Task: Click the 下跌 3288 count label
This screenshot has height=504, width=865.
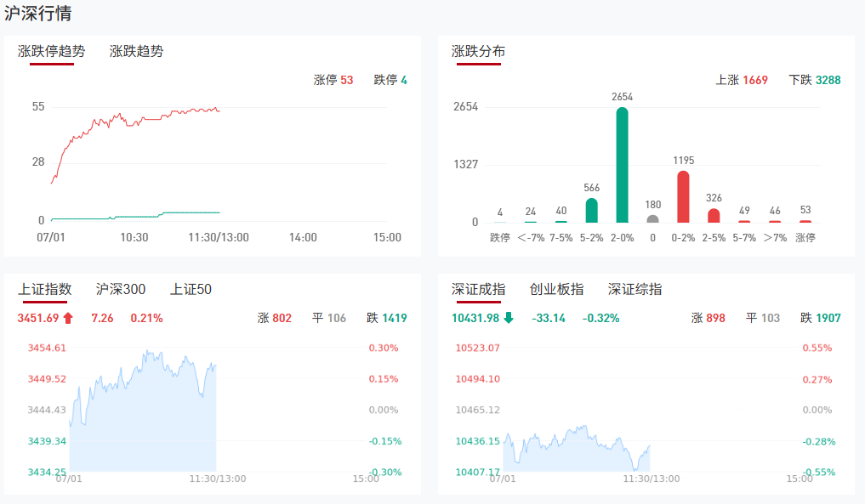Action: [x=814, y=80]
